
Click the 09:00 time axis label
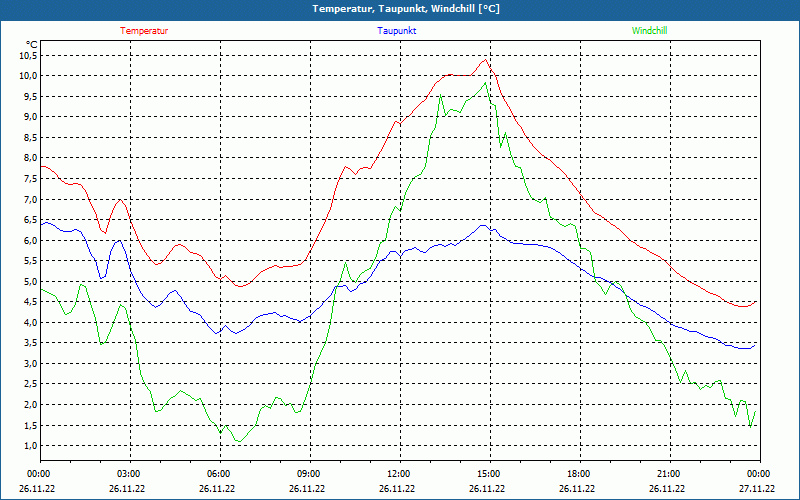tap(308, 473)
